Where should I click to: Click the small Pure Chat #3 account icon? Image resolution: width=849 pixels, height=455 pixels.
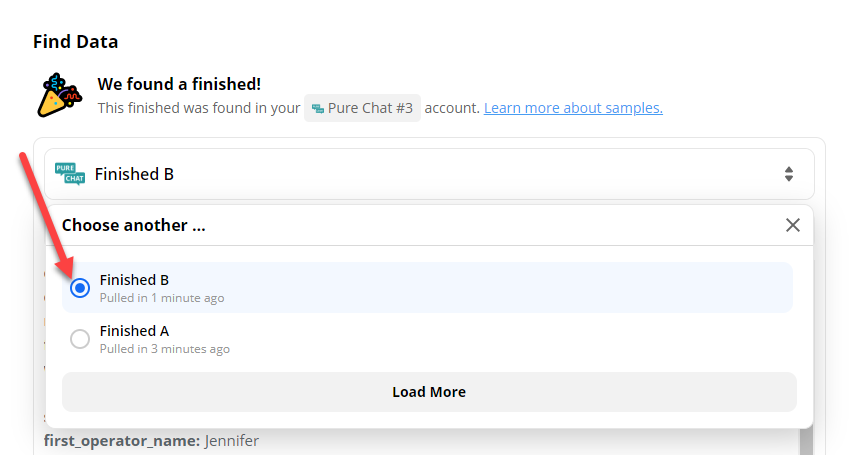318,108
